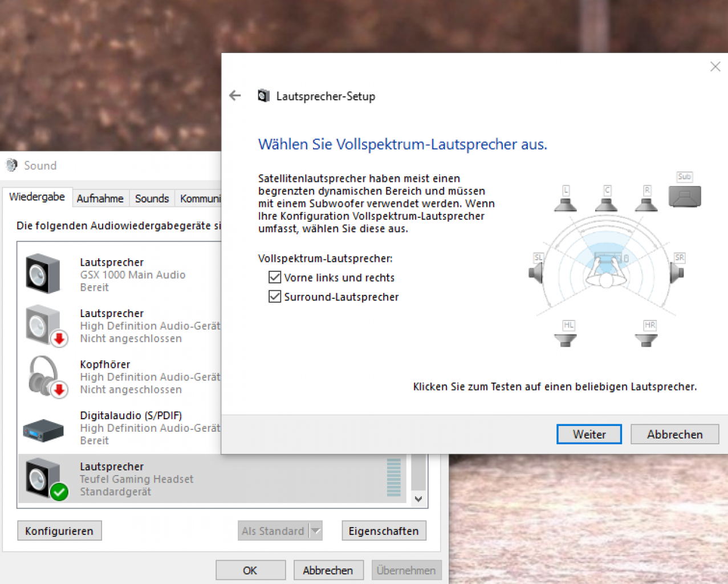728x584 pixels.
Task: Uncheck Vorne links und rechts checkbox
Action: click(275, 278)
